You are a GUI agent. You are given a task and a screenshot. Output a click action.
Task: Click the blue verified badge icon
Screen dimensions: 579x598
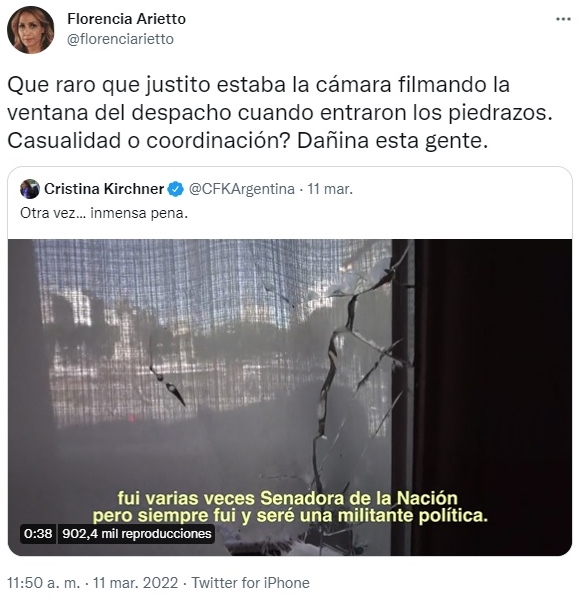point(176,189)
